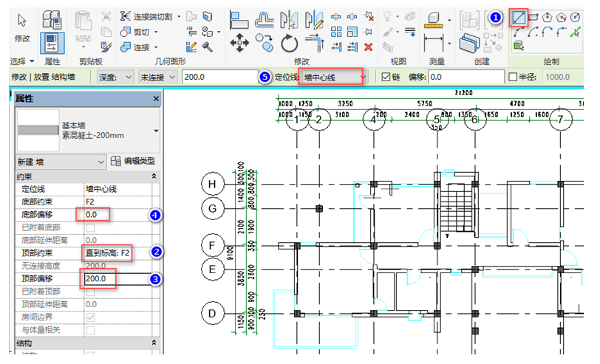
Task: Close the 属性 panel
Action: click(x=156, y=99)
